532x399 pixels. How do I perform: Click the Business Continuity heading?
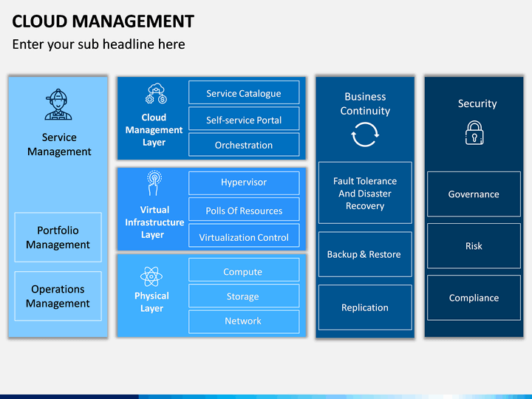tap(365, 103)
